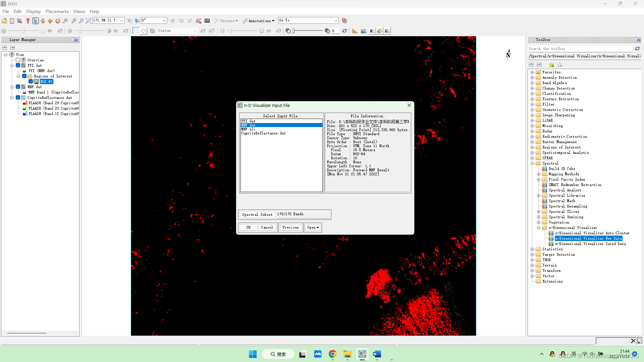Uncheck the PPI.dat layer checkbox
This screenshot has width=644, height=362.
(18, 65)
